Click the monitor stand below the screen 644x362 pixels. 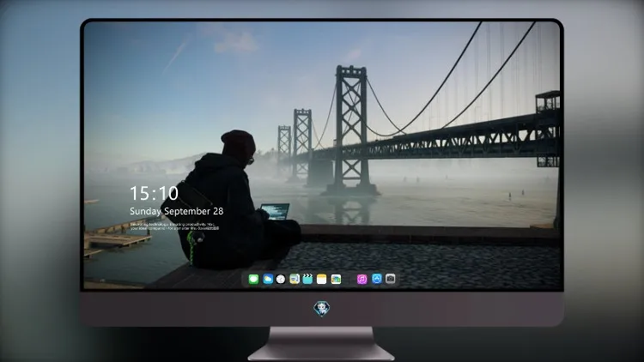point(321,344)
